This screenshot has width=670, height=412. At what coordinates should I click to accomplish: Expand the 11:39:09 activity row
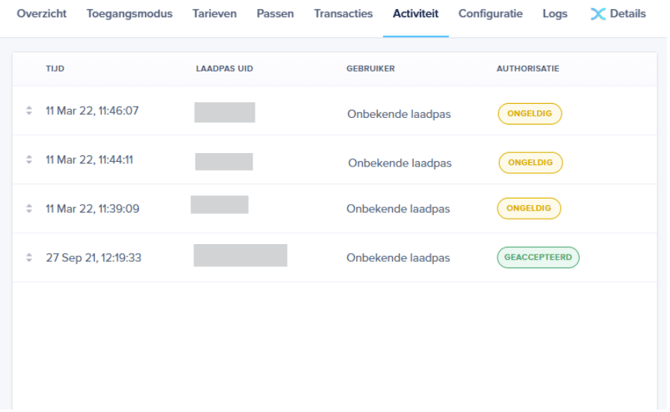[x=29, y=209]
